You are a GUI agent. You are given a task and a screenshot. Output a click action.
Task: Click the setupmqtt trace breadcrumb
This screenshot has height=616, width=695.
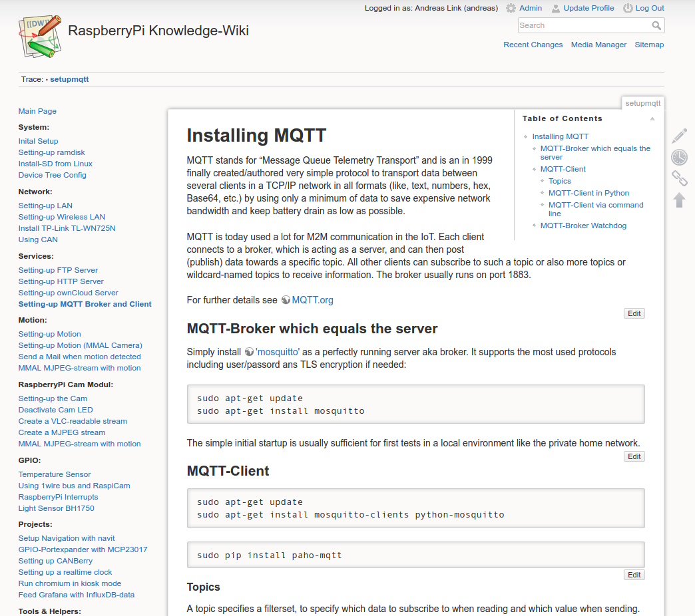[x=69, y=79]
